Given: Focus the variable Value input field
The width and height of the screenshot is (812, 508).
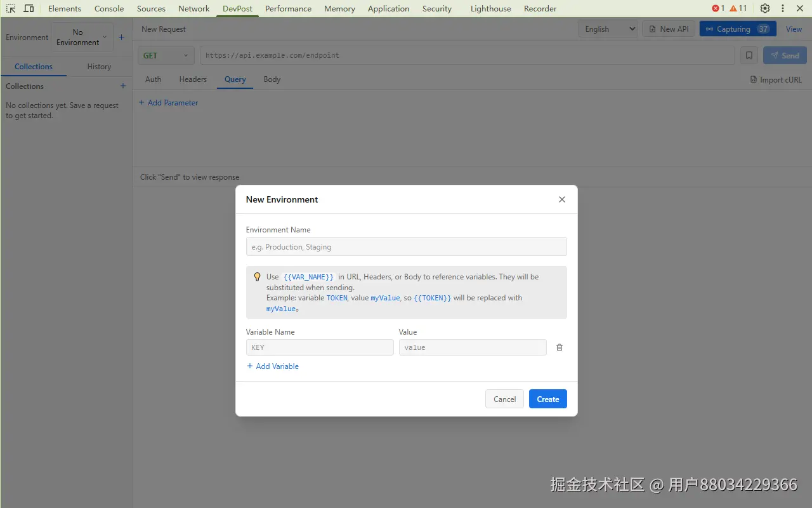Looking at the screenshot, I should coord(473,347).
